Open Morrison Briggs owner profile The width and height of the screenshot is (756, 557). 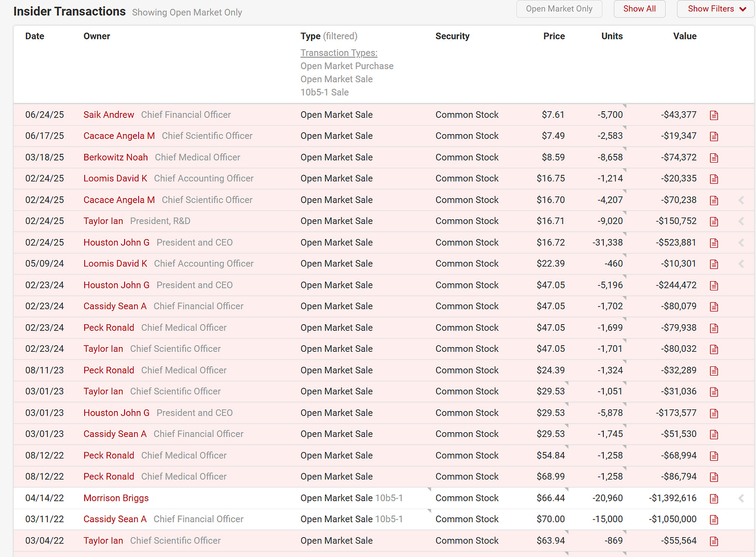[116, 498]
